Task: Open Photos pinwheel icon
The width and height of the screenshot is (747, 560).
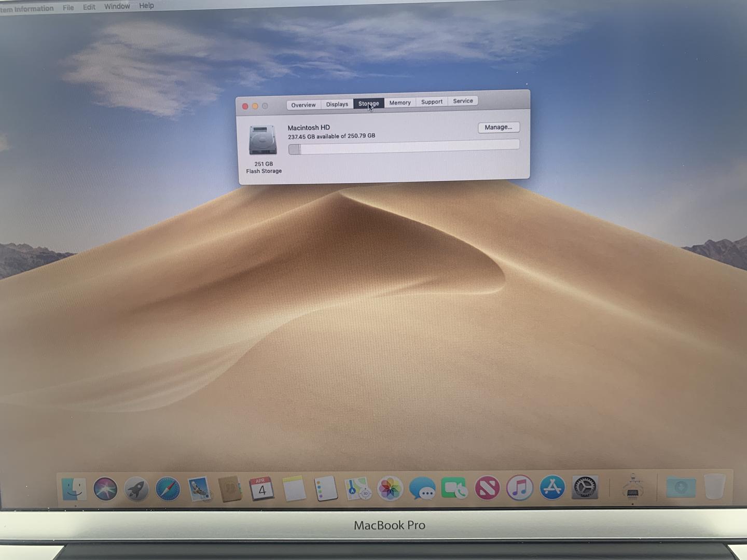Action: point(390,488)
